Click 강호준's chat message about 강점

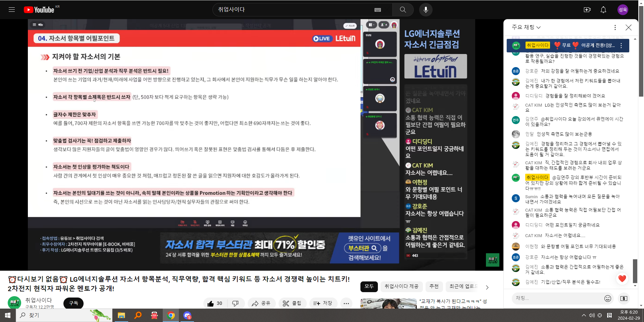pyautogui.click(x=580, y=71)
